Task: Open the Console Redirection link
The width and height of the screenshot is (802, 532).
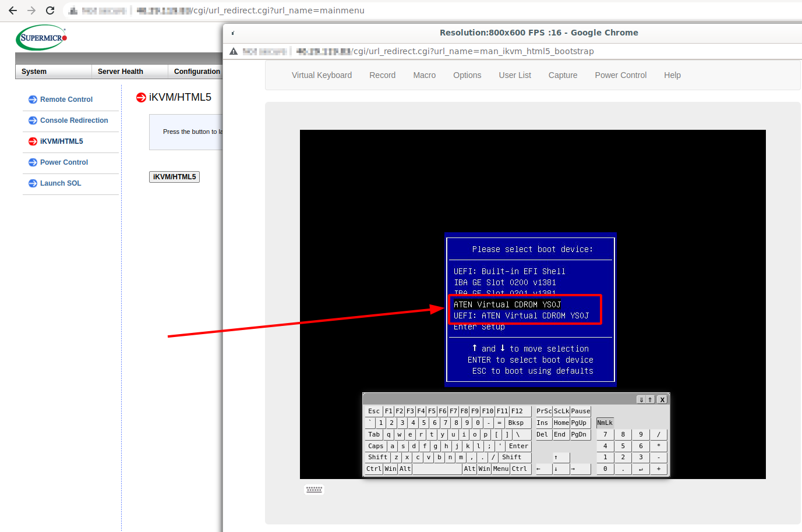Action: (x=74, y=120)
